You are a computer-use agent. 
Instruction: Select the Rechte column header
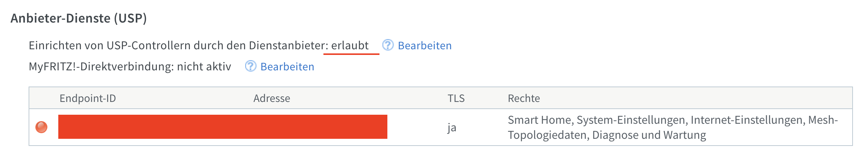click(524, 98)
